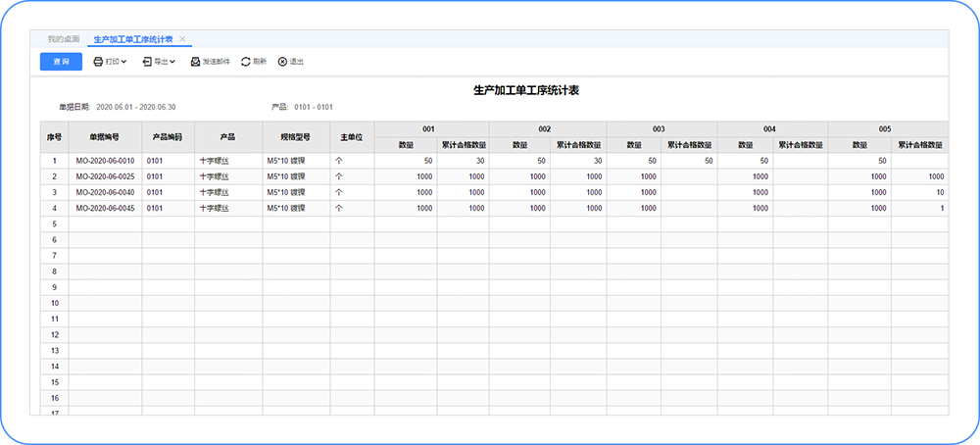This screenshot has width=980, height=445.
Task: Click the export (导出) icon
Action: (x=148, y=62)
